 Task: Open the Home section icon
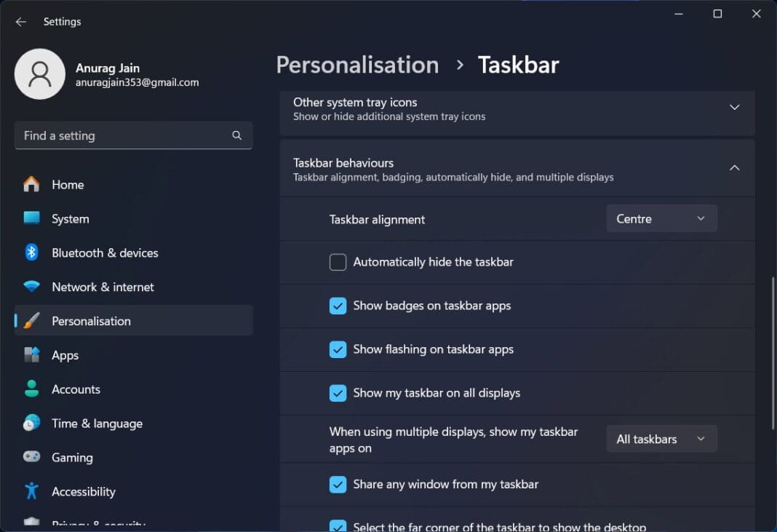click(x=32, y=184)
